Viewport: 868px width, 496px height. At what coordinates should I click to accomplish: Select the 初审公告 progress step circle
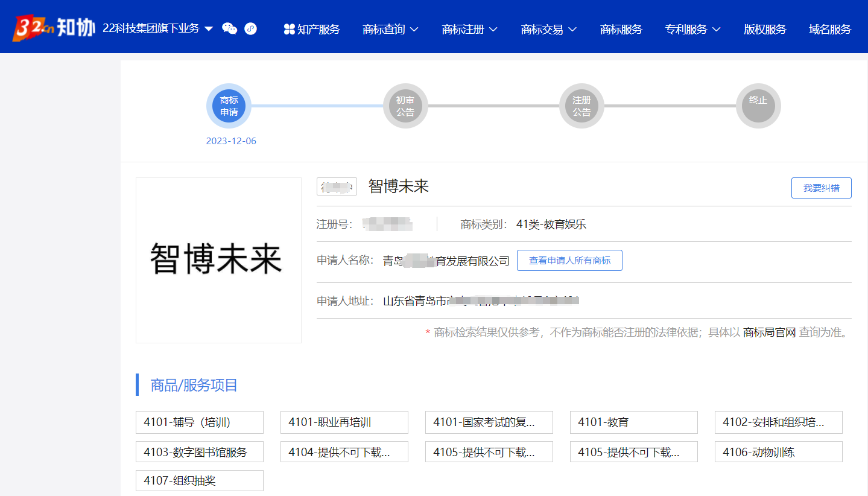pos(405,106)
